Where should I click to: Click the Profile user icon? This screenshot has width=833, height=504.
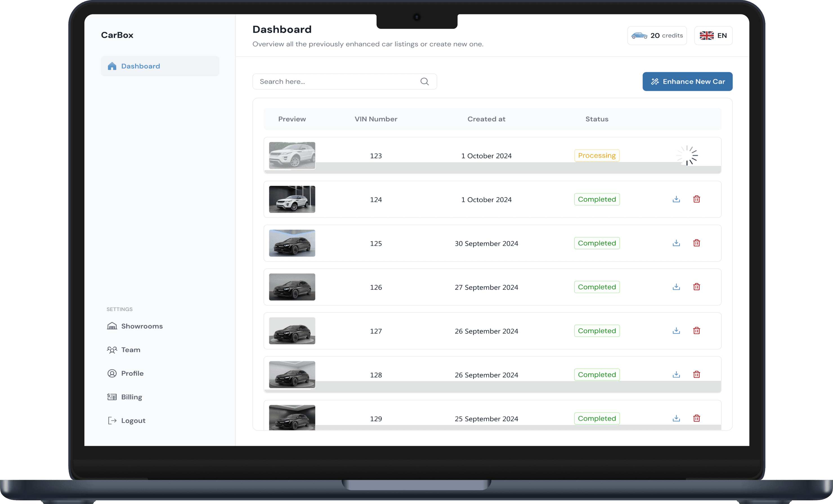click(112, 373)
